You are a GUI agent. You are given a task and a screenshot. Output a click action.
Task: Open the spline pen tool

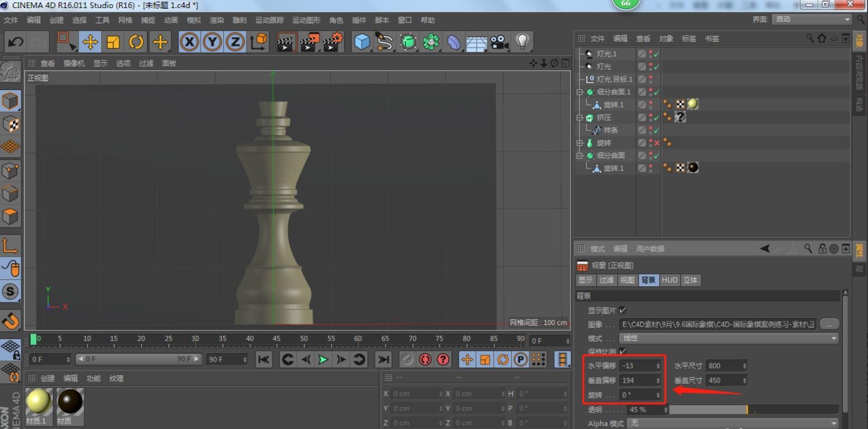(384, 42)
